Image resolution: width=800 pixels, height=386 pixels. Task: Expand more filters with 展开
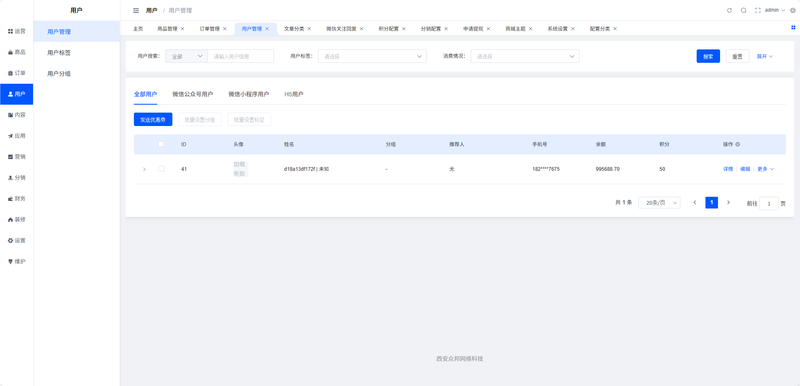765,56
